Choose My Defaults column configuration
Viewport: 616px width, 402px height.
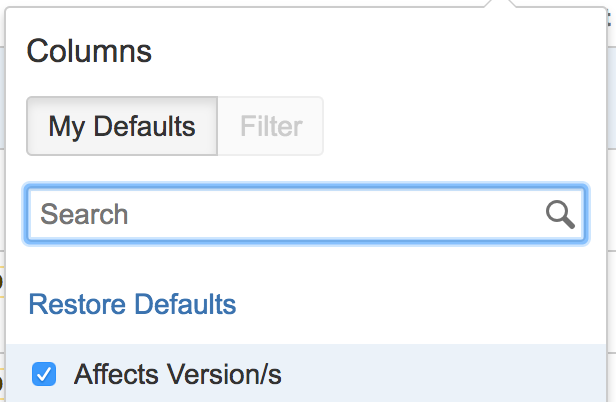[x=122, y=126]
